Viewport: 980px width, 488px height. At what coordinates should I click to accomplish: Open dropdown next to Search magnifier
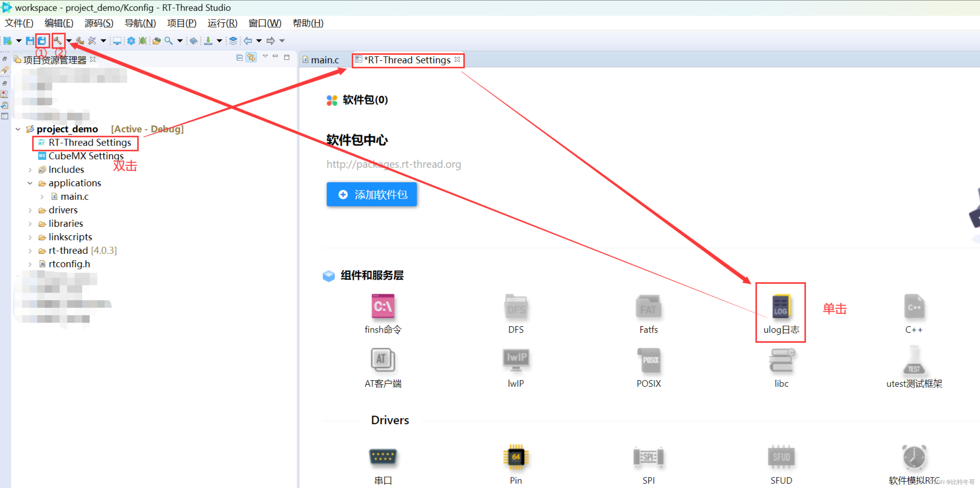[180, 41]
